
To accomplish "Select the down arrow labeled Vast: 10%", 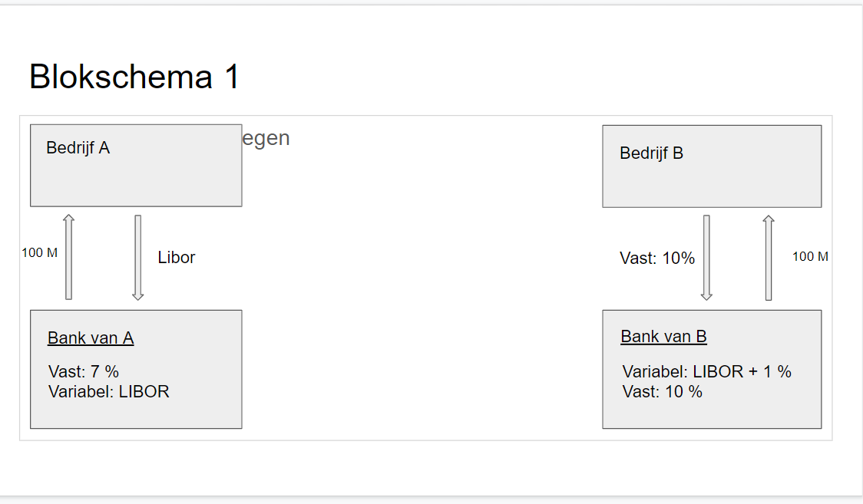I will pyautogui.click(x=706, y=257).
